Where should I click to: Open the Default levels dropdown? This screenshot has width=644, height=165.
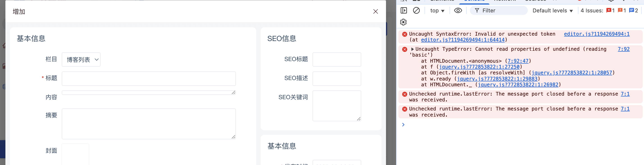[x=553, y=11]
